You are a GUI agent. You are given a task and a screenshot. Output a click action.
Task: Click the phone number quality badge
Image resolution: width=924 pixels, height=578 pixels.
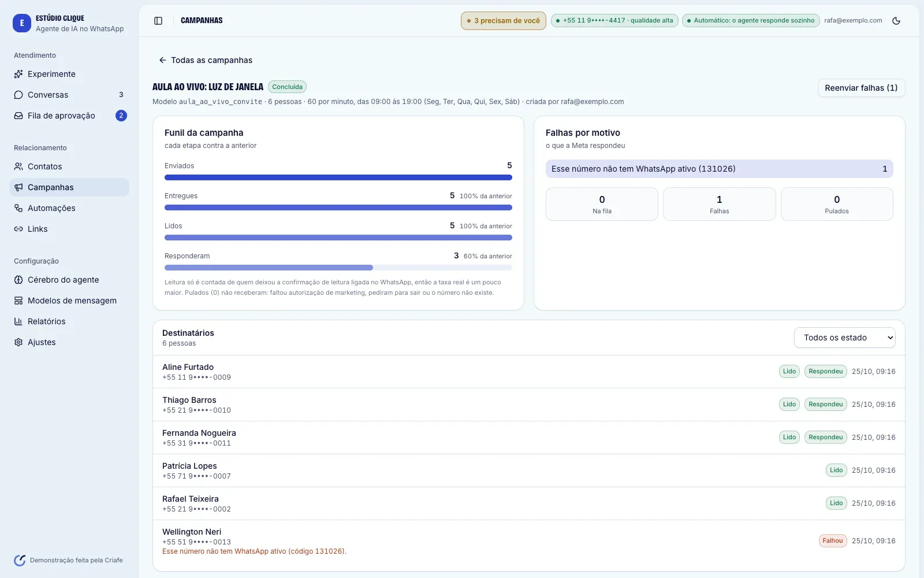click(x=614, y=21)
